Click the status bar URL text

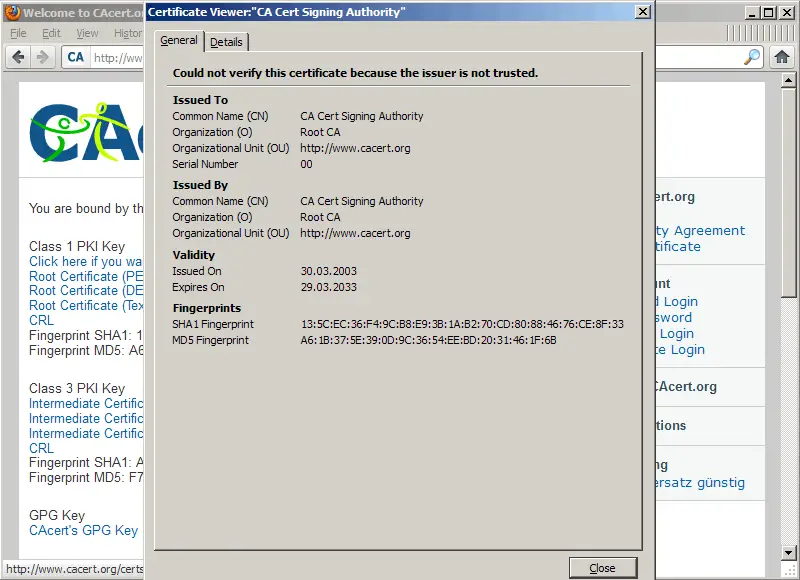click(x=74, y=569)
